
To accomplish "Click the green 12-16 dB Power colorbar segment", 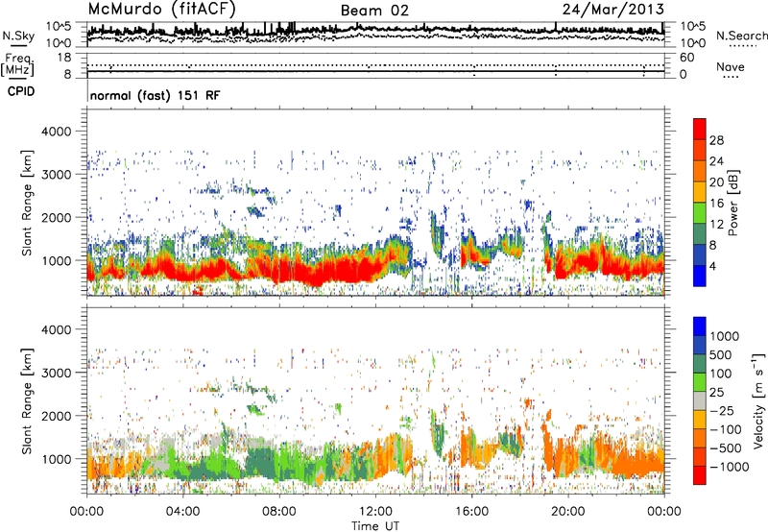I will 700,212.
